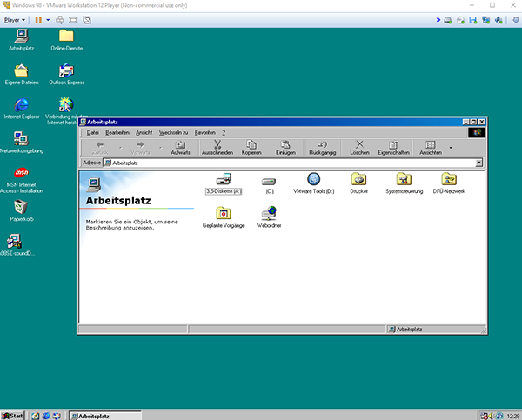
Task: Open the Systemsteuerung folder icon
Action: coord(404,179)
